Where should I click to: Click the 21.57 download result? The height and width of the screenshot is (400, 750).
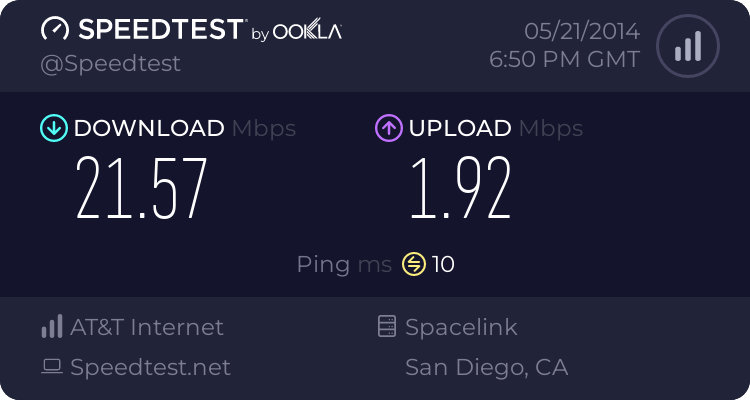[x=141, y=188]
